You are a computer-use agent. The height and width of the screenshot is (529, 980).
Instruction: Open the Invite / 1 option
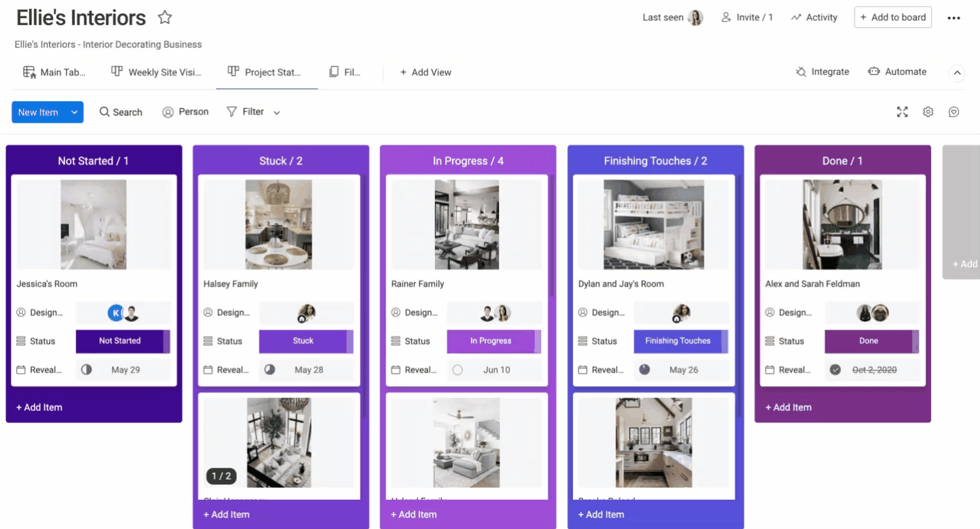tap(747, 18)
